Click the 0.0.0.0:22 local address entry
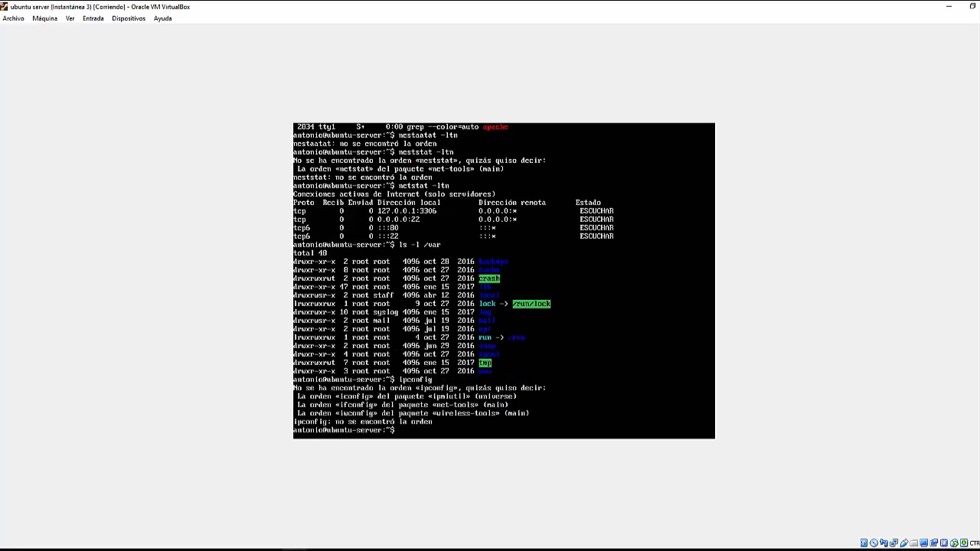 398,220
